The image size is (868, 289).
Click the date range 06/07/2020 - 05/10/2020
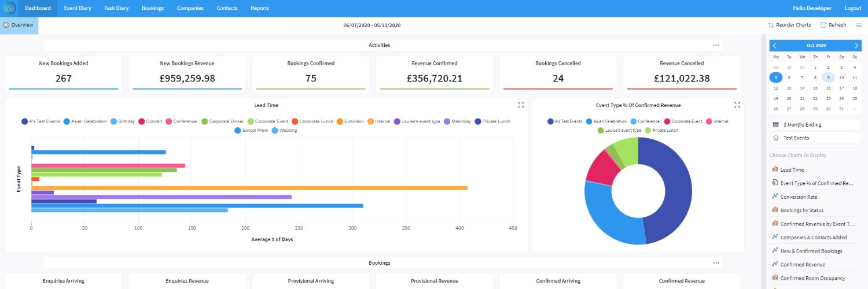[x=372, y=25]
